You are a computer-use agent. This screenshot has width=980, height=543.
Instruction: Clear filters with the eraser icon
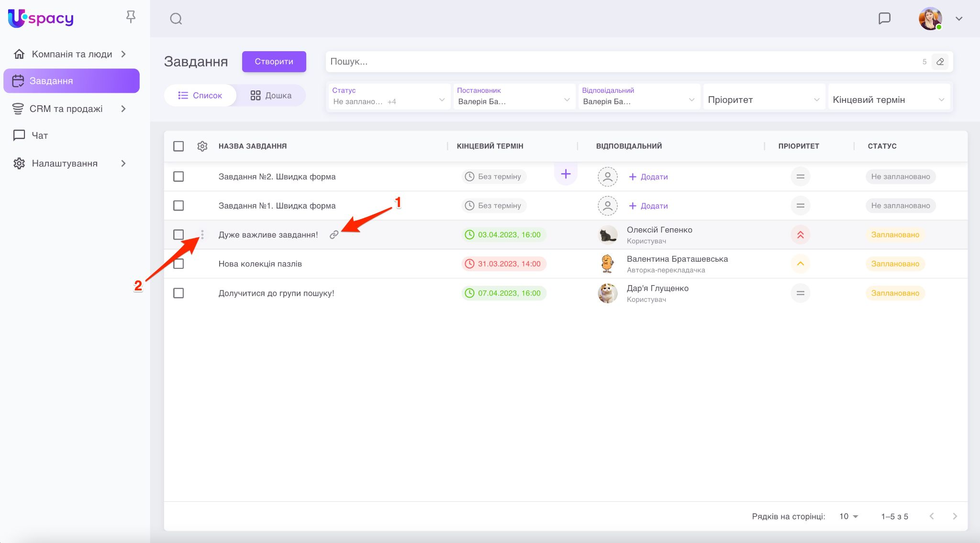pos(940,62)
